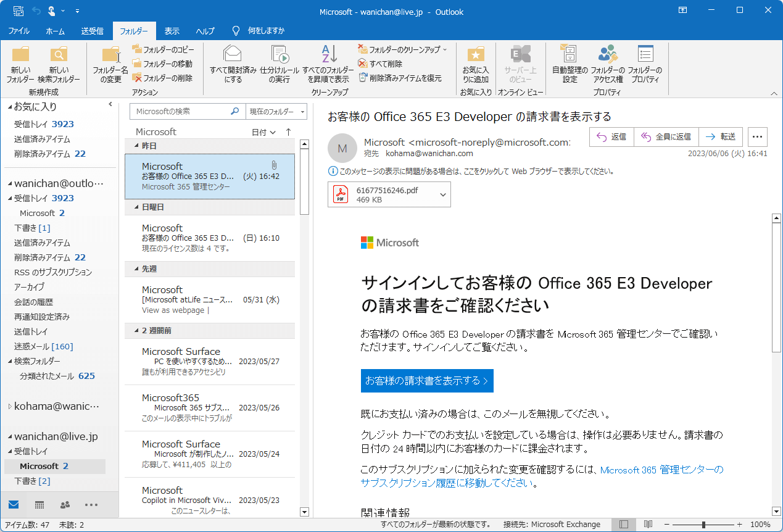
Task: Recover deleted items (削除済みアイテムを復元)
Action: pyautogui.click(x=400, y=78)
